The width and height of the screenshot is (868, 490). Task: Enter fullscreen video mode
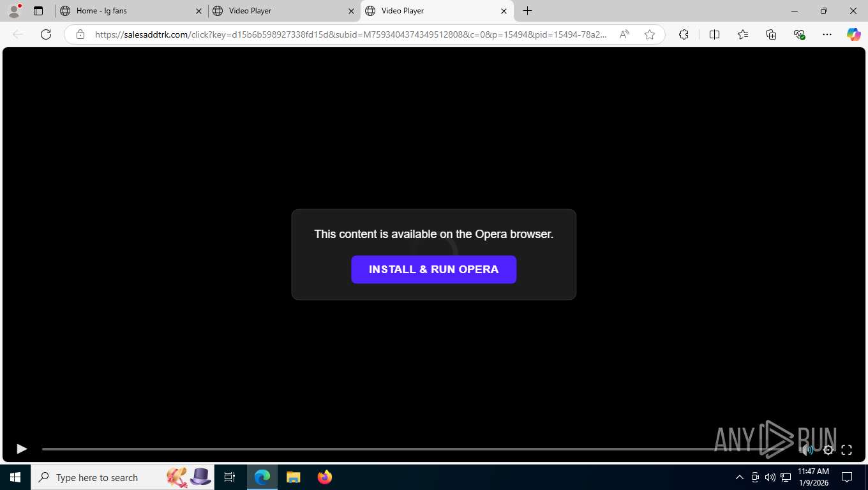pyautogui.click(x=847, y=450)
